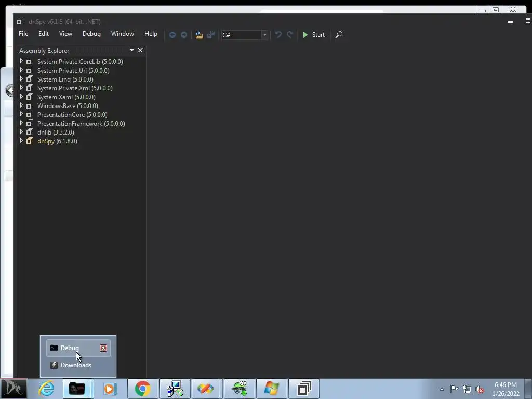
Task: Open the Assembly Explorer panel options arrow
Action: (x=131, y=50)
